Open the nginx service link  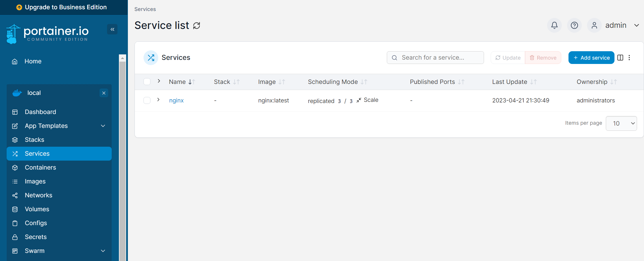coord(176,100)
